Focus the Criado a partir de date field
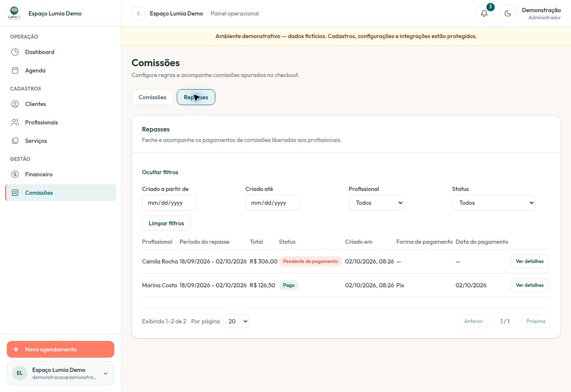Screen dimensions: 571x392 point(169,203)
